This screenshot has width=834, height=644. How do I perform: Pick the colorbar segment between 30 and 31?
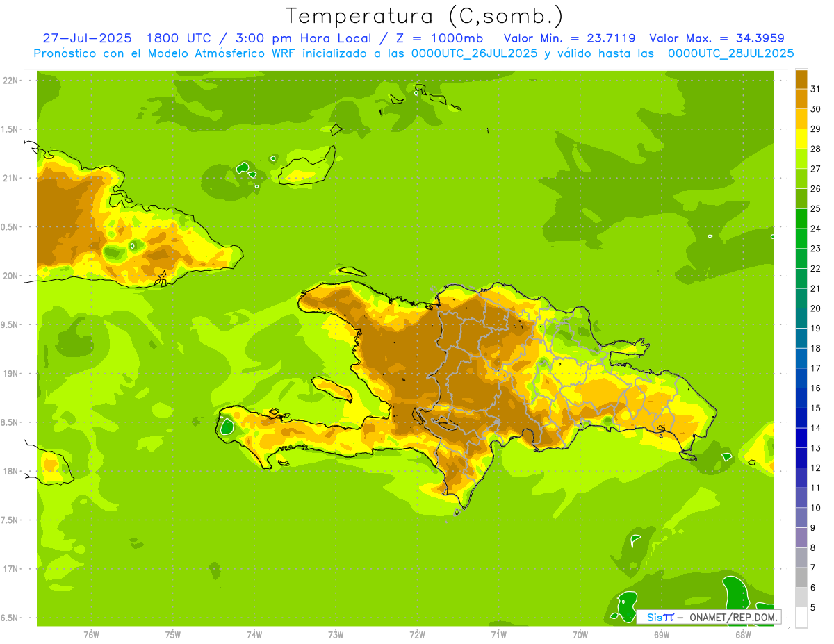click(x=801, y=99)
